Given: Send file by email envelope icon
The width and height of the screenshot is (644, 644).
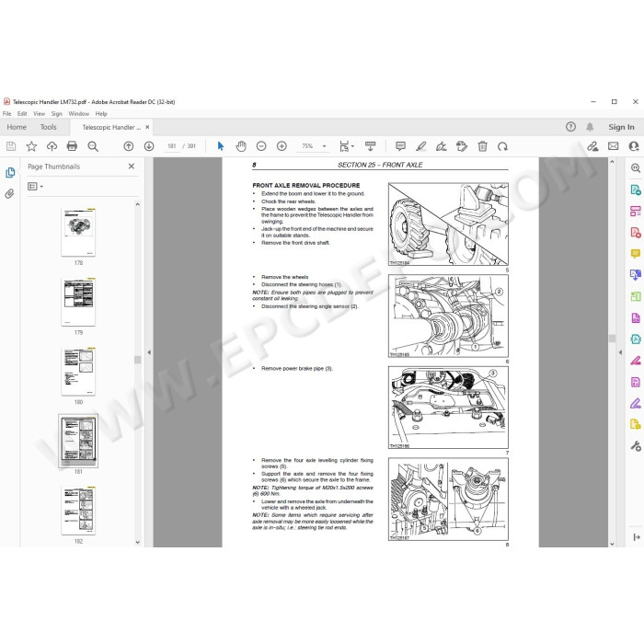Looking at the screenshot, I should click(614, 146).
